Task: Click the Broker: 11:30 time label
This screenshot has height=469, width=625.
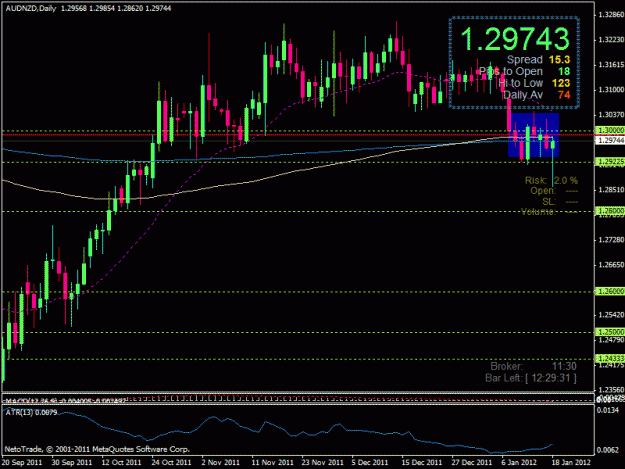Action: click(533, 366)
